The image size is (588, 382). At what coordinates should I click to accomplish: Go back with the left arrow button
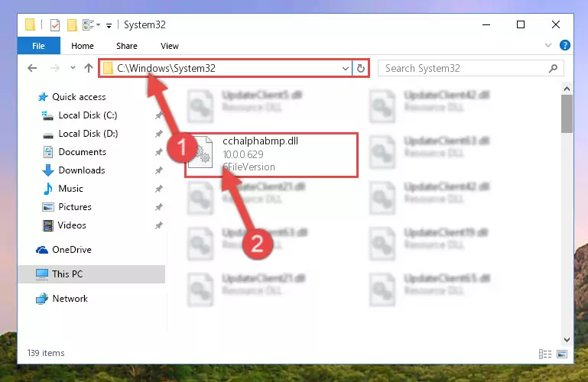coord(32,68)
